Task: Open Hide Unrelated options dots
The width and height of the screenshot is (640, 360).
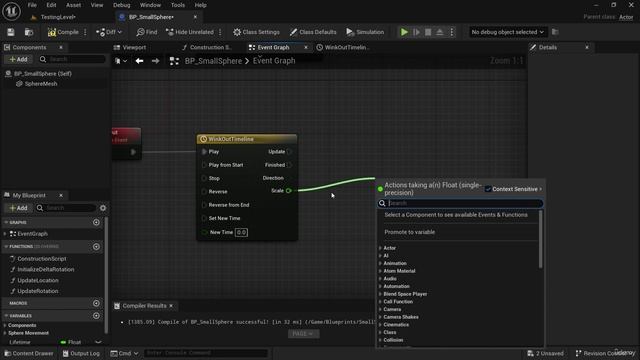Action: point(220,32)
